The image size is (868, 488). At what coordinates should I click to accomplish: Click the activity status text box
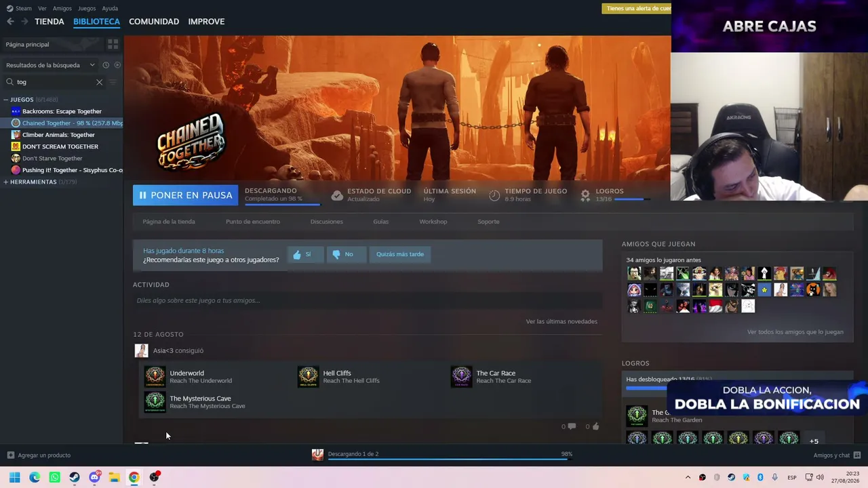[367, 300]
